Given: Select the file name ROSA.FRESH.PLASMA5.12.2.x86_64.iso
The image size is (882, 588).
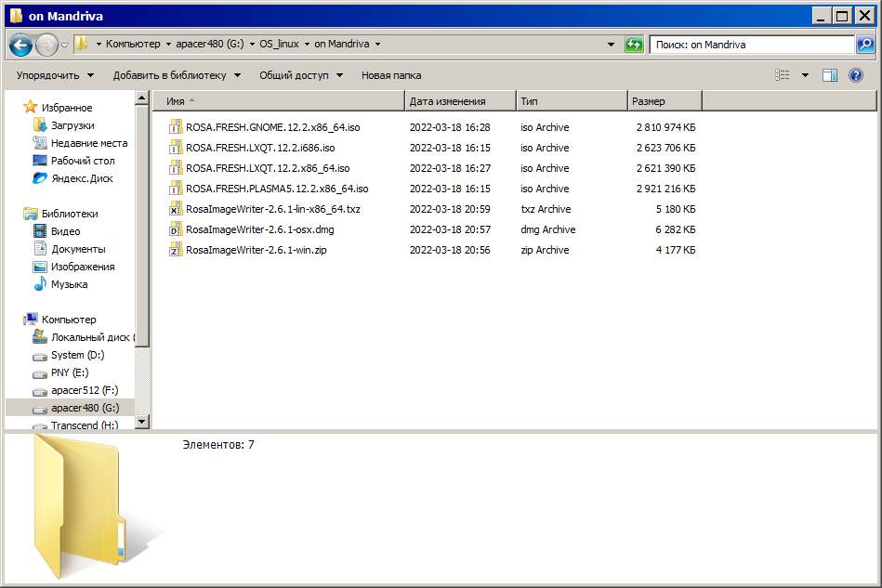Looking at the screenshot, I should 277,189.
